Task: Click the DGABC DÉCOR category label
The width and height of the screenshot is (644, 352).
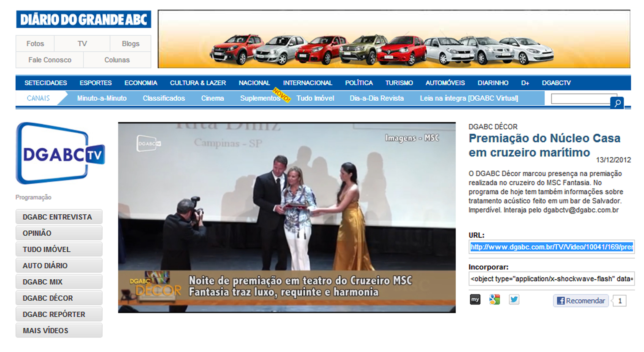Action: click(x=493, y=127)
